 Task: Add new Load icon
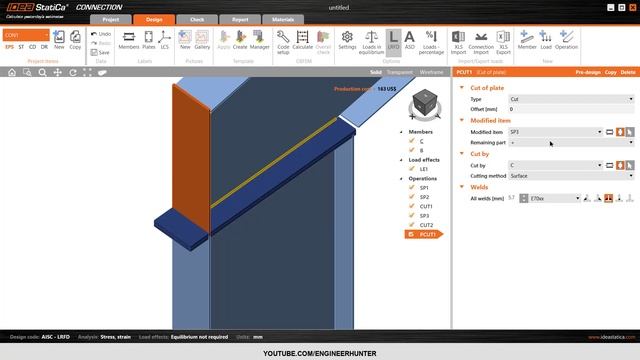point(546,40)
